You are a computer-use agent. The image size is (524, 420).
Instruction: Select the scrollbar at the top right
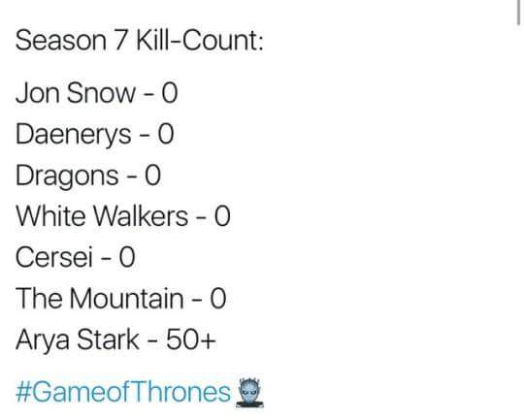click(518, 13)
